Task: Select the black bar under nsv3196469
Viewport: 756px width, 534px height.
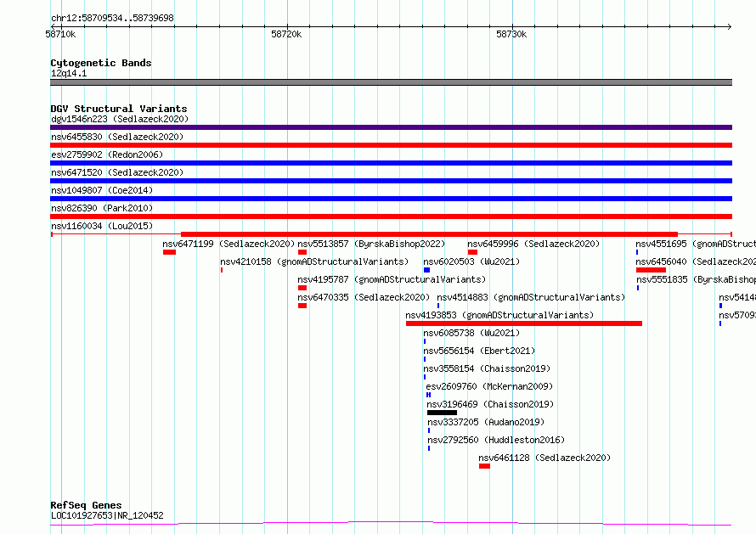Action: (442, 413)
